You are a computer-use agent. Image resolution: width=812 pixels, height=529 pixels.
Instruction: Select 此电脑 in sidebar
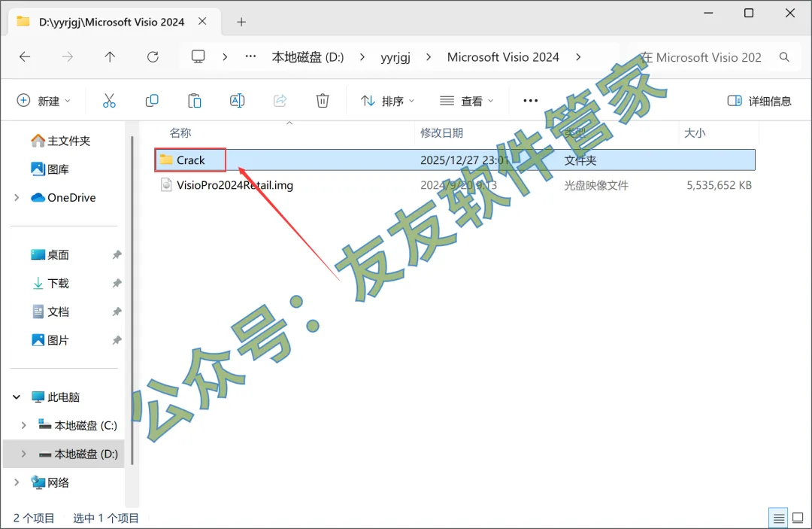click(56, 397)
